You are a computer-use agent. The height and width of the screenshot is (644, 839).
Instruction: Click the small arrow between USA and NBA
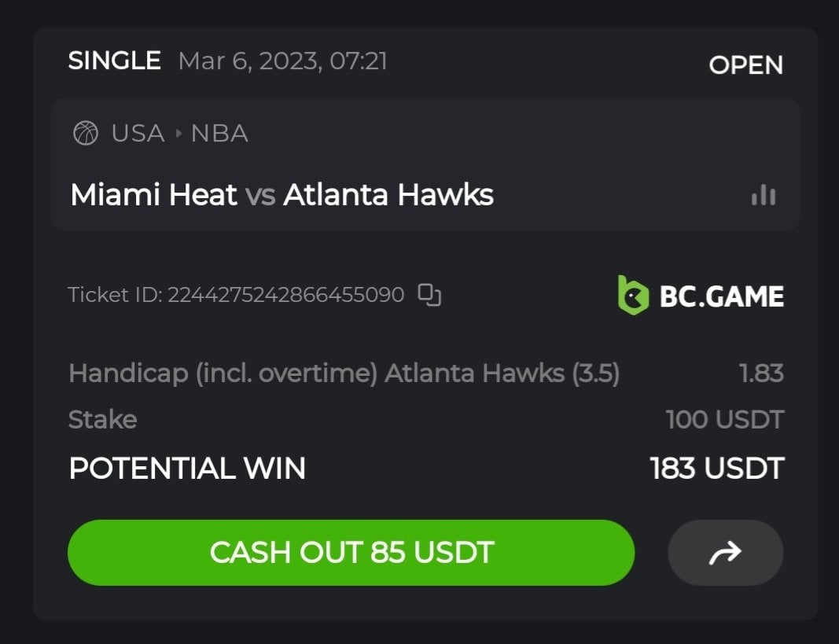coord(178,134)
